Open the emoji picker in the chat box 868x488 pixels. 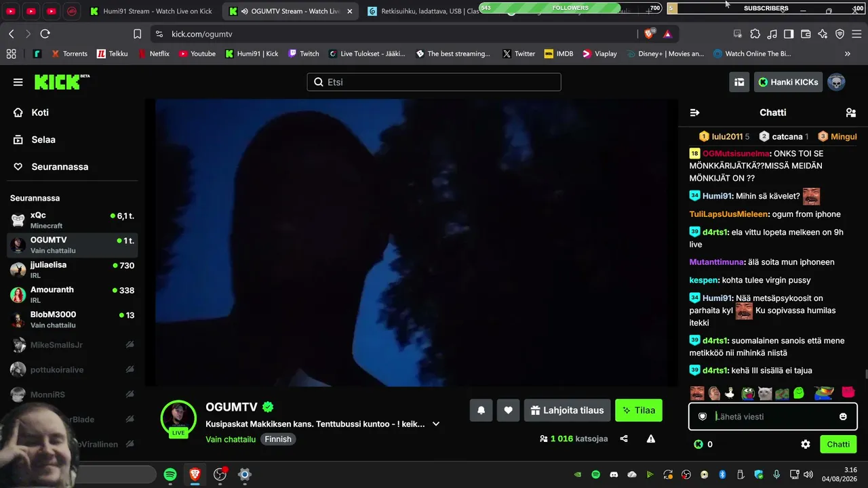pyautogui.click(x=843, y=416)
